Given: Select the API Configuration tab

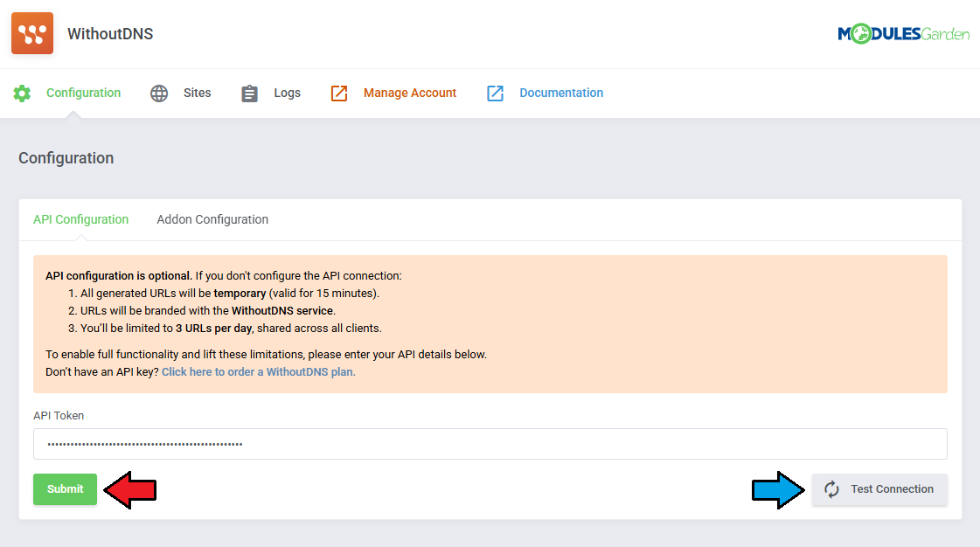Looking at the screenshot, I should tap(80, 219).
